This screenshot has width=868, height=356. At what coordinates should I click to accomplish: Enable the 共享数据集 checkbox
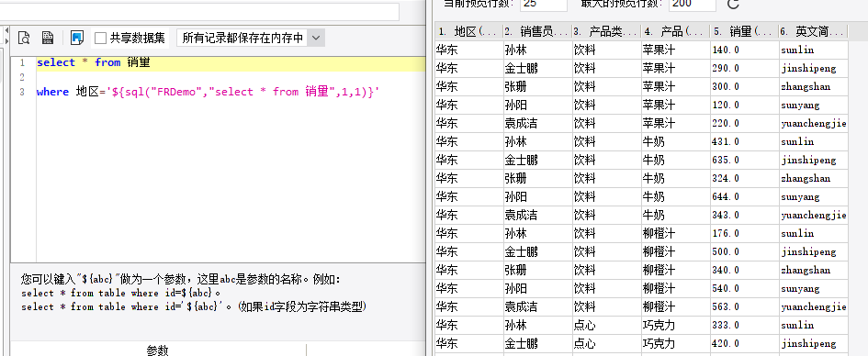pos(100,38)
